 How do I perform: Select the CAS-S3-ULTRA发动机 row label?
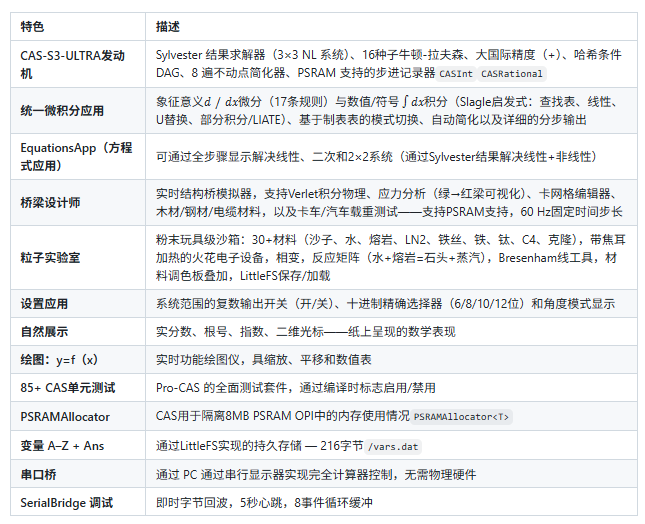click(74, 64)
